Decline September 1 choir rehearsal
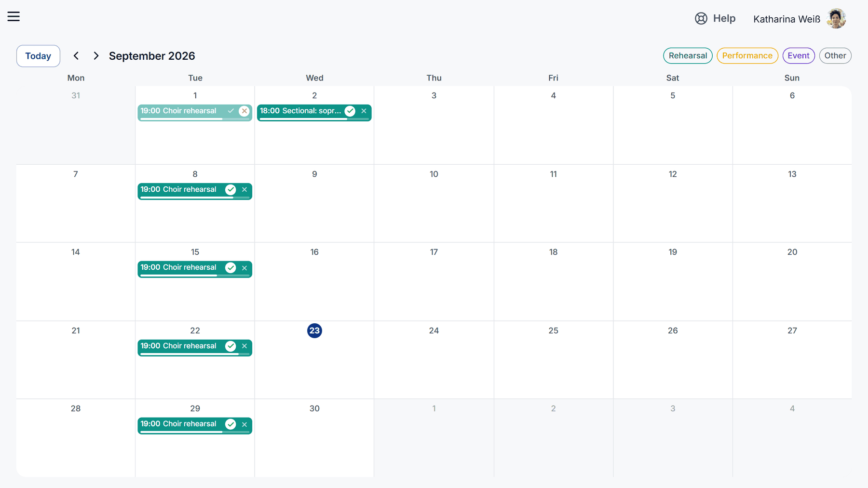The image size is (868, 488). tap(244, 111)
